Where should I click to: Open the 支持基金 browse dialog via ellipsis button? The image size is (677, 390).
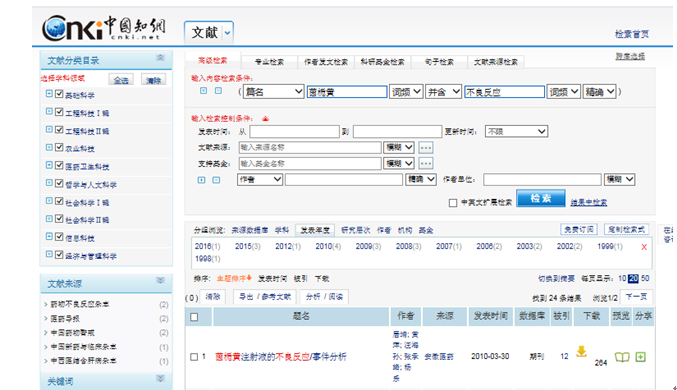point(426,163)
